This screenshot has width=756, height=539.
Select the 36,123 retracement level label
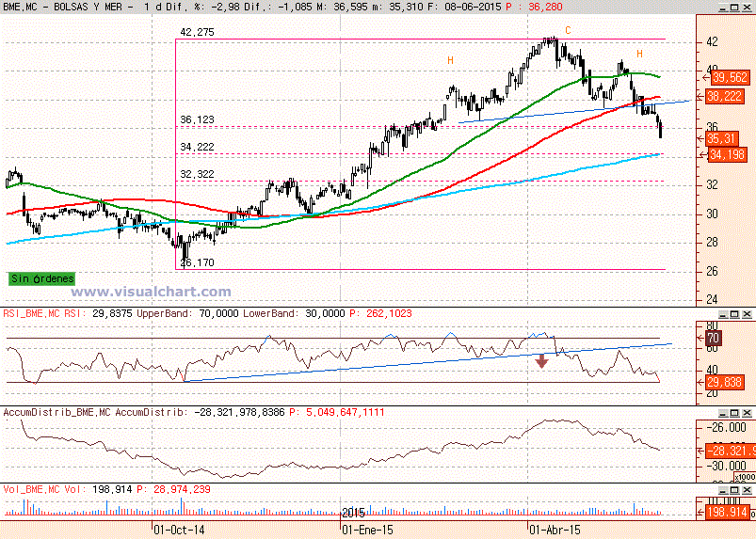pyautogui.click(x=197, y=119)
